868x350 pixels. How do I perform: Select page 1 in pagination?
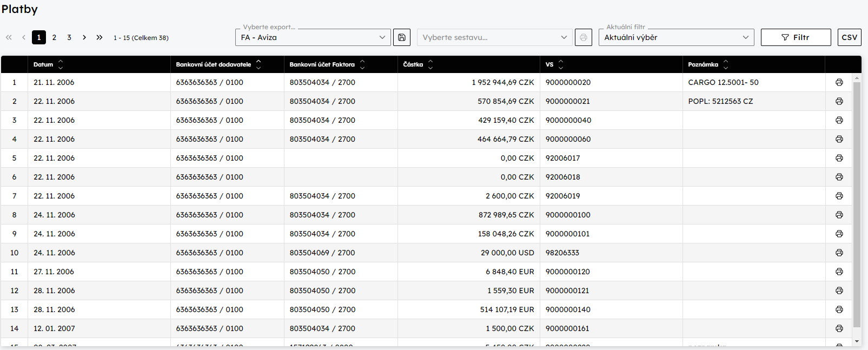[39, 37]
